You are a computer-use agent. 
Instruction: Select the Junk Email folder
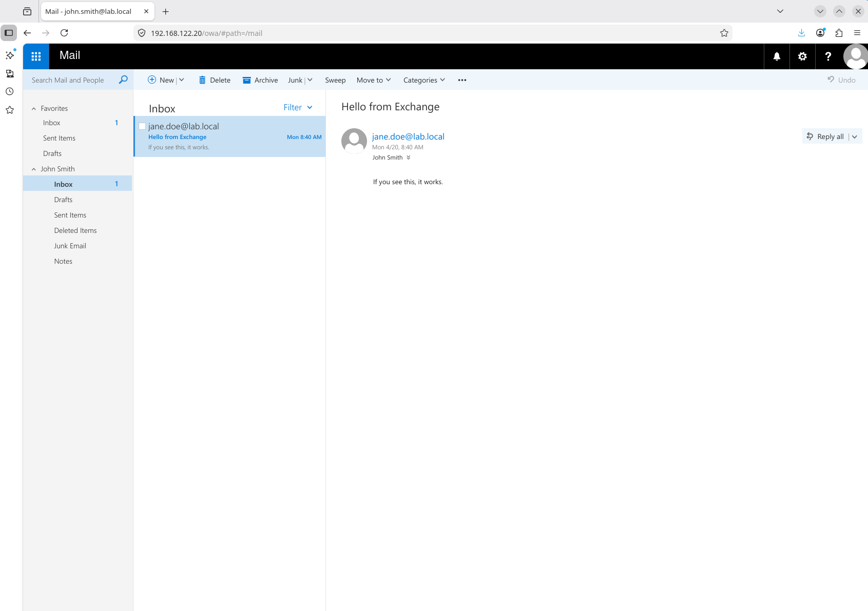pyautogui.click(x=70, y=246)
